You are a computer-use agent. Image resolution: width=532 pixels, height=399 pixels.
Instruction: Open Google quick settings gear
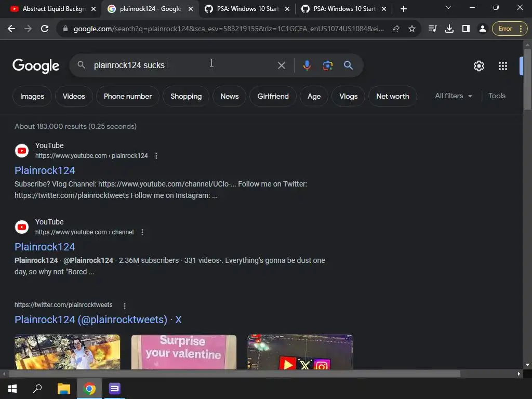click(478, 66)
